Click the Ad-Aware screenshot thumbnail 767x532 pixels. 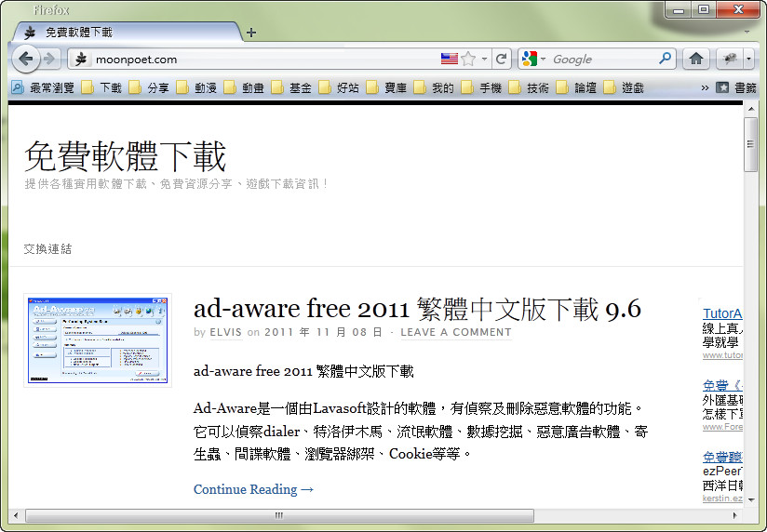[x=98, y=340]
